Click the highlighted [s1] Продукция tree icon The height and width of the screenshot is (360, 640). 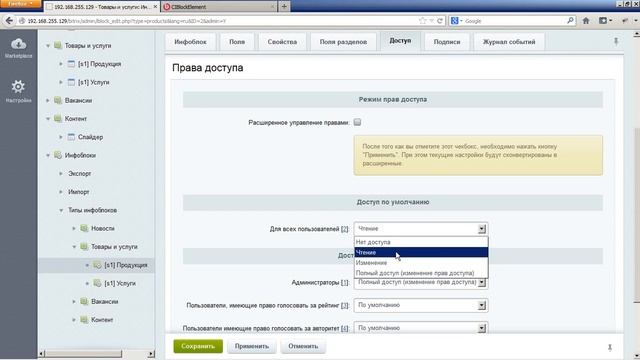tap(97, 265)
